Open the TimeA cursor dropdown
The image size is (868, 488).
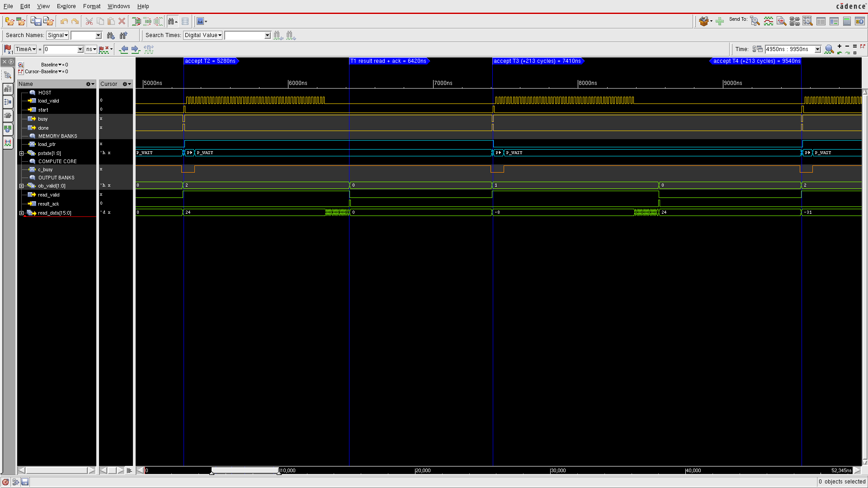pyautogui.click(x=25, y=49)
